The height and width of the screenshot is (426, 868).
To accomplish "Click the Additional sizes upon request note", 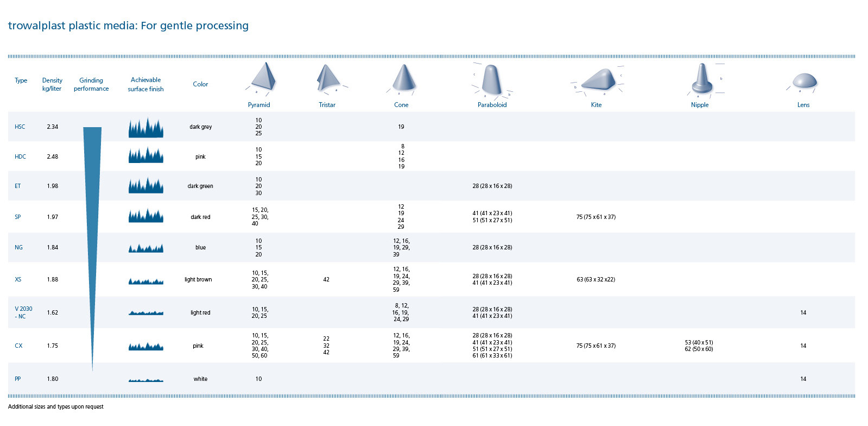I will (56, 407).
